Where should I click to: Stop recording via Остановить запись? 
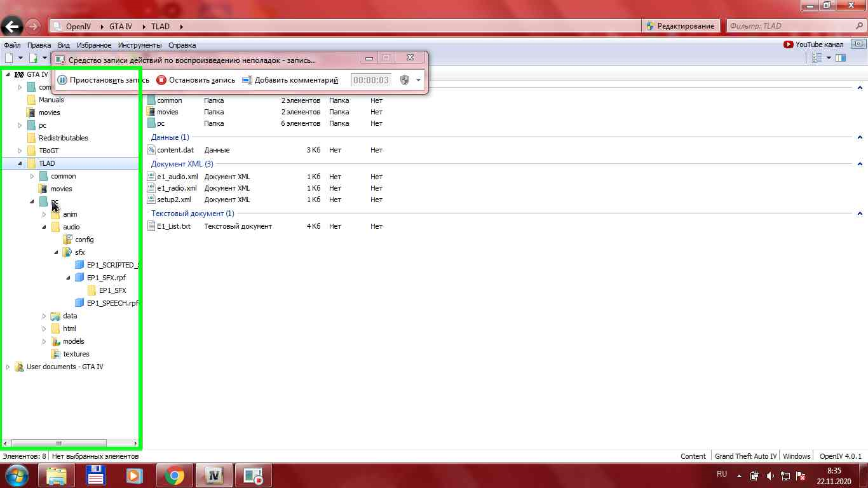point(196,80)
